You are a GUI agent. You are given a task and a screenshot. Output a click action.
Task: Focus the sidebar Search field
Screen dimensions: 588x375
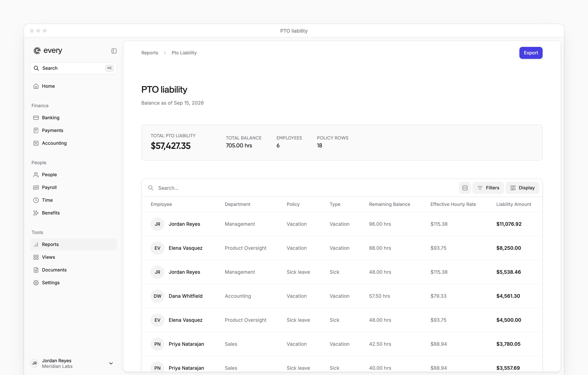(x=73, y=68)
